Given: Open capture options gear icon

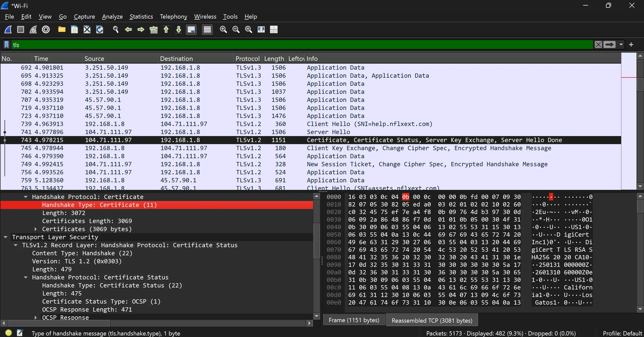Looking at the screenshot, I should [46, 30].
